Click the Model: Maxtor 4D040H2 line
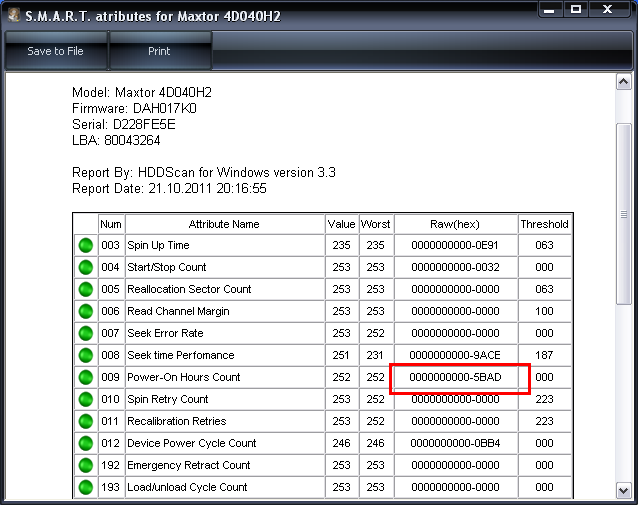The image size is (638, 505). click(x=142, y=92)
